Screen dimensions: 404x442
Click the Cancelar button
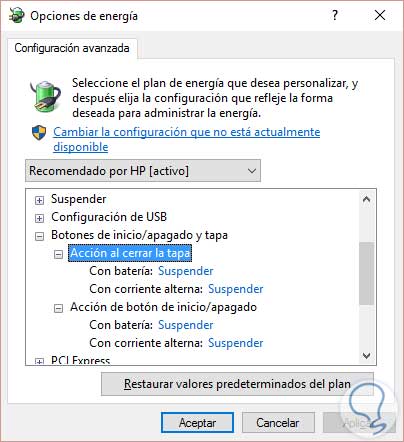(278, 423)
